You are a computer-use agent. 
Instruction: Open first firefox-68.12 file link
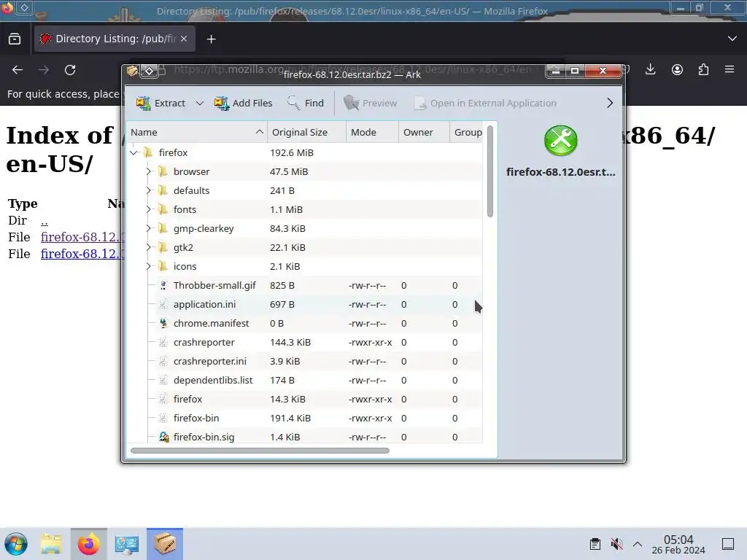pos(82,237)
